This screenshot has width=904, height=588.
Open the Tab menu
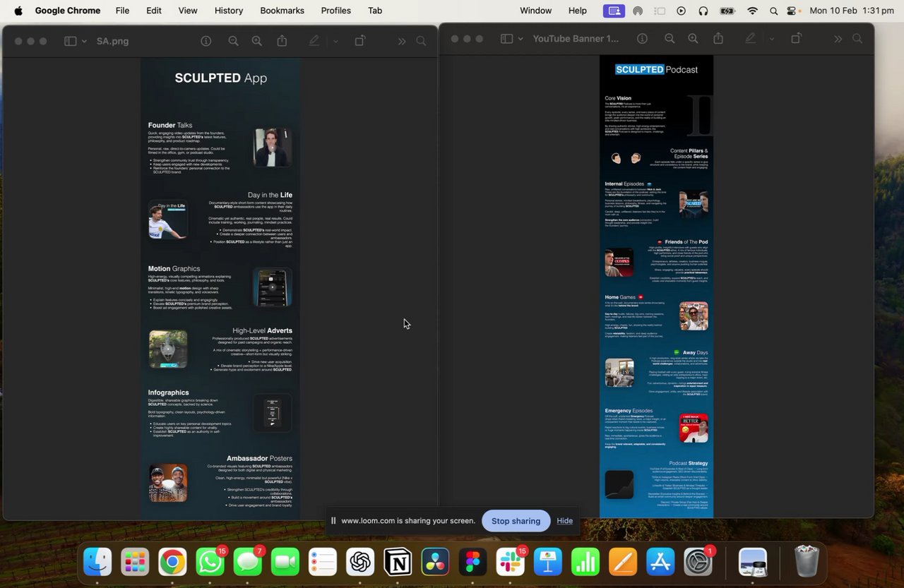(375, 11)
